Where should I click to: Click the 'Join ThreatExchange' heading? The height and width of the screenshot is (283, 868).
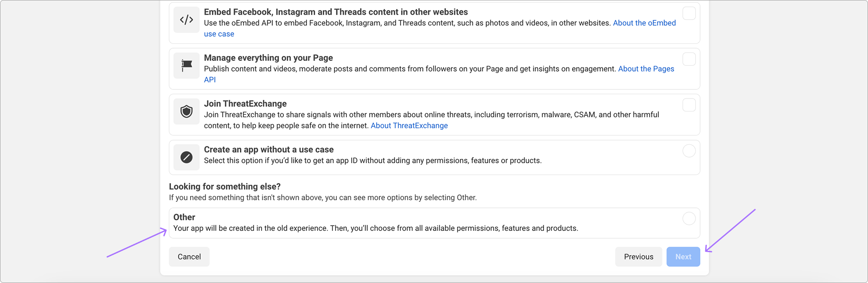pyautogui.click(x=245, y=104)
